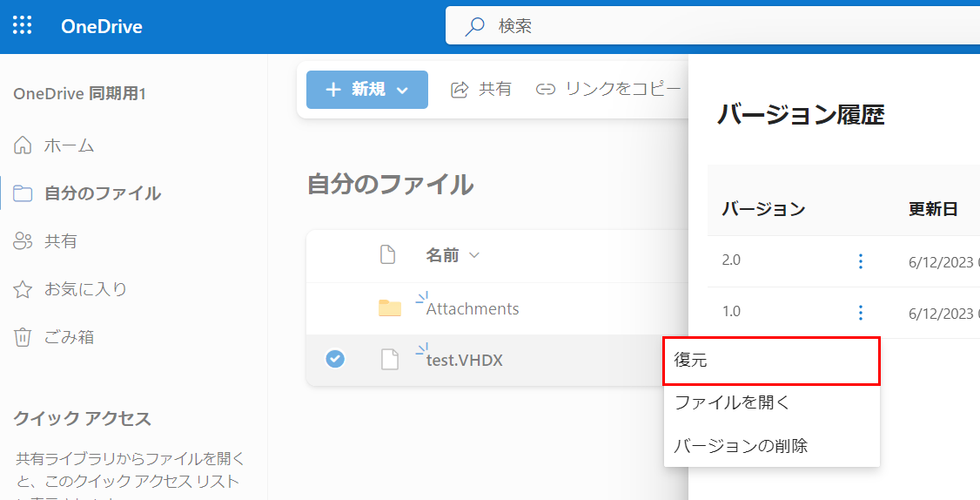The width and height of the screenshot is (980, 500).
Task: Click the home icon in sidebar
Action: [23, 145]
